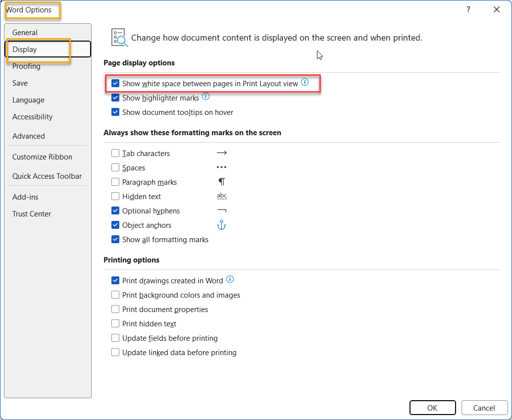Check the Spaces formatting mark checkbox
Image resolution: width=512 pixels, height=420 pixels.
115,167
